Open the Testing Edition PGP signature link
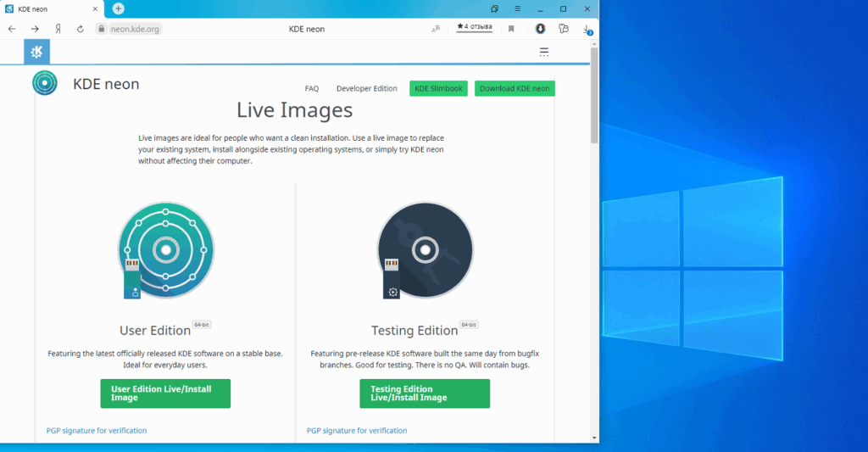Image resolution: width=868 pixels, height=452 pixels. tap(357, 431)
